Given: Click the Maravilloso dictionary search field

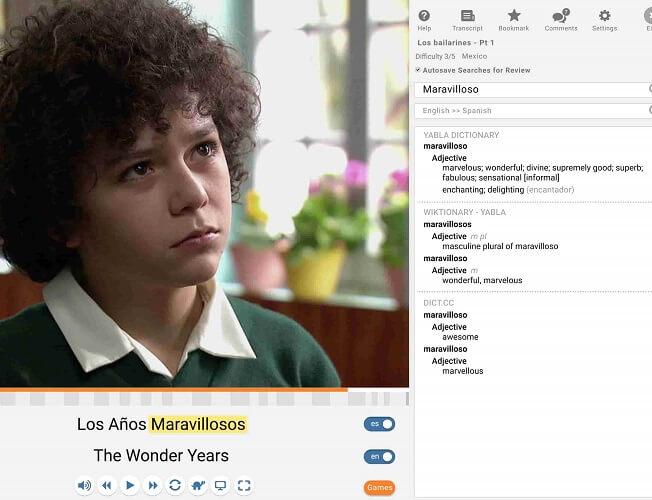Looking at the screenshot, I should 533,89.
